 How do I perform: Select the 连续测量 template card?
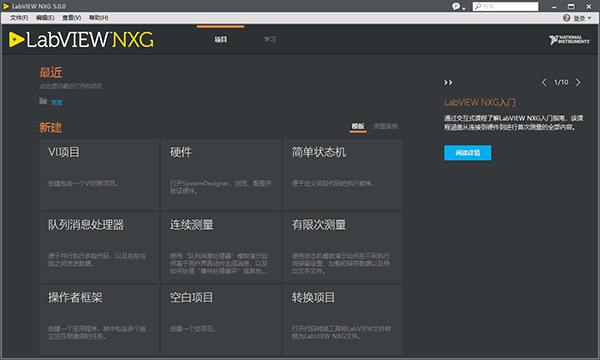(x=221, y=247)
